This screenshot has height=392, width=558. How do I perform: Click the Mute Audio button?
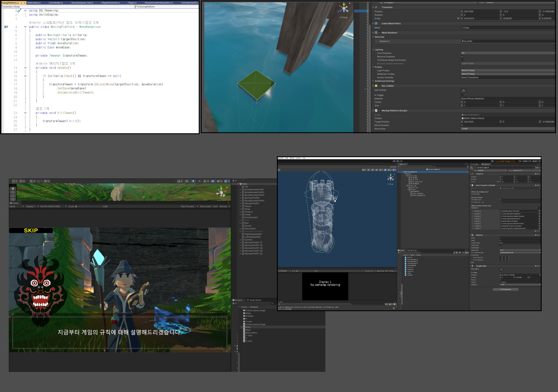[205, 206]
